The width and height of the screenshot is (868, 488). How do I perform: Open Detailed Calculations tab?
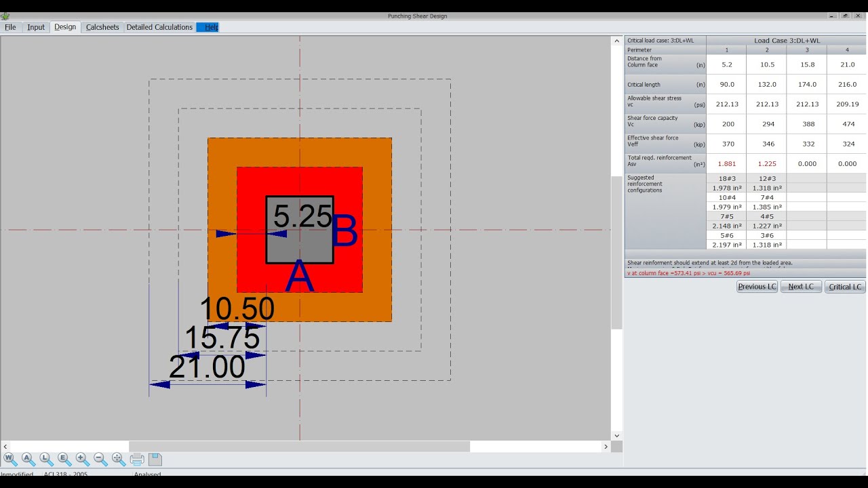coord(159,27)
